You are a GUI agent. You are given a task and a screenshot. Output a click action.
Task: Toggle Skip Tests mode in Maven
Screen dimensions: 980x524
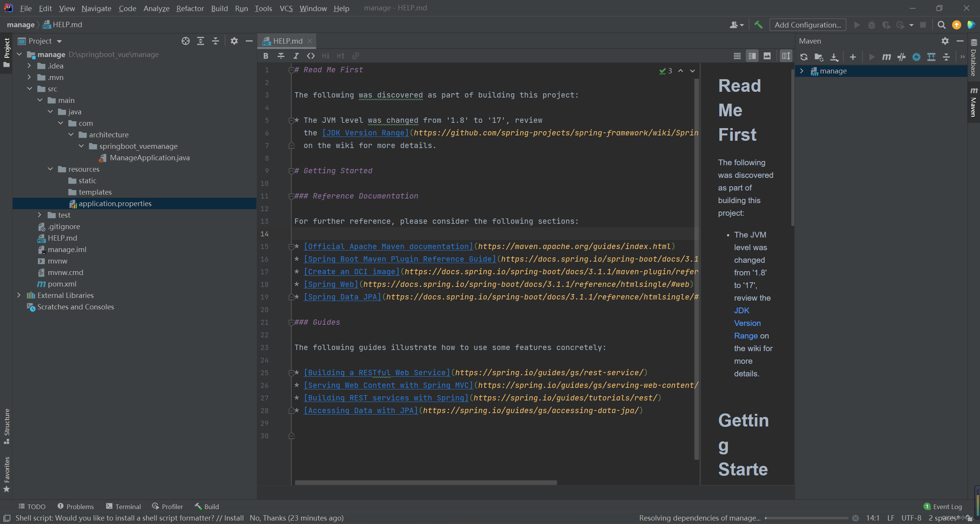[916, 57]
